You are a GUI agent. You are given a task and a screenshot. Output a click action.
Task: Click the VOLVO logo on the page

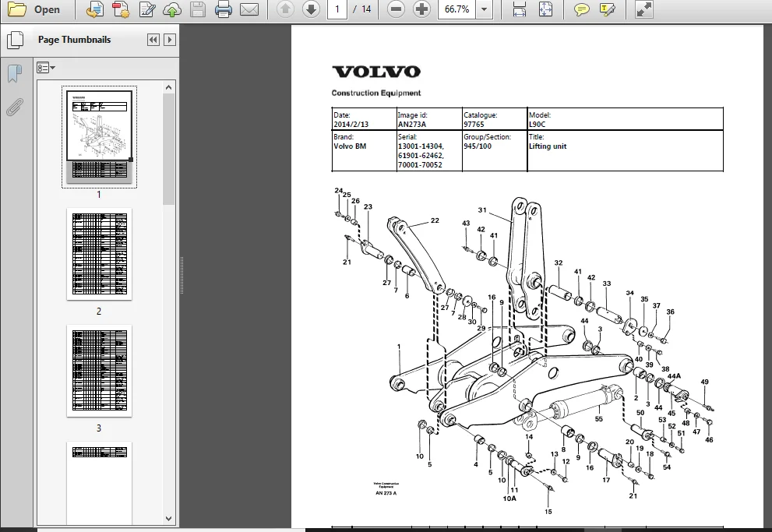tap(376, 72)
